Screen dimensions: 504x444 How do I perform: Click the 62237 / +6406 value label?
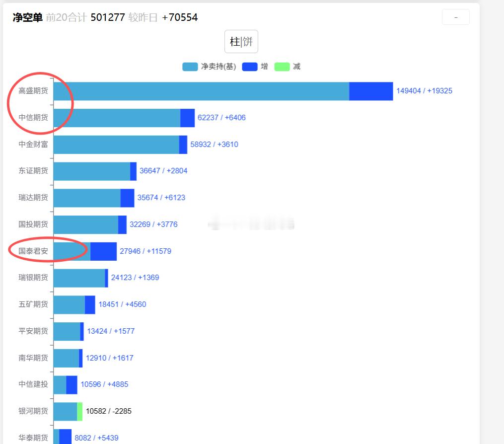tap(221, 118)
